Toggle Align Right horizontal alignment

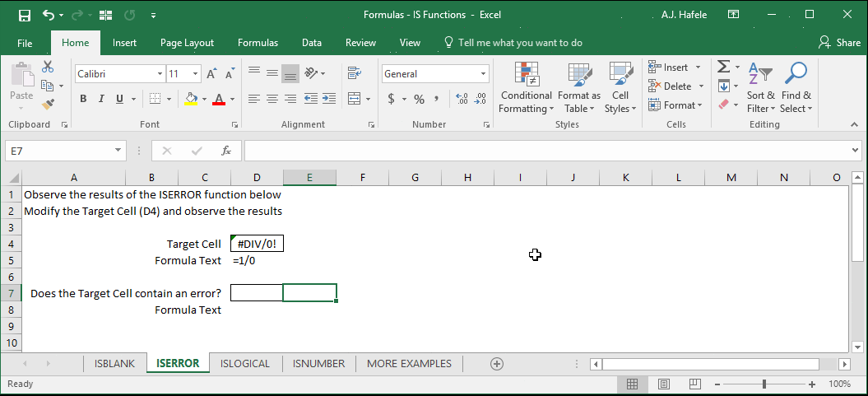(x=290, y=99)
